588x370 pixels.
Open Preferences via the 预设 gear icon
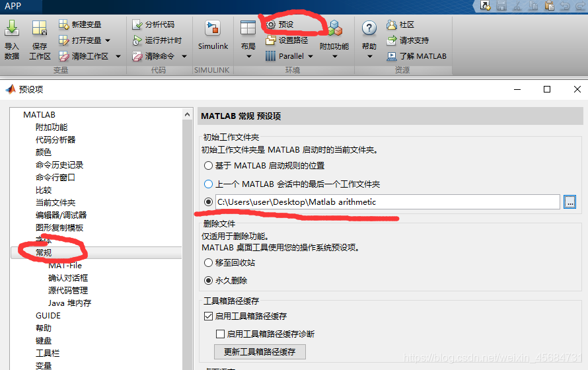271,24
